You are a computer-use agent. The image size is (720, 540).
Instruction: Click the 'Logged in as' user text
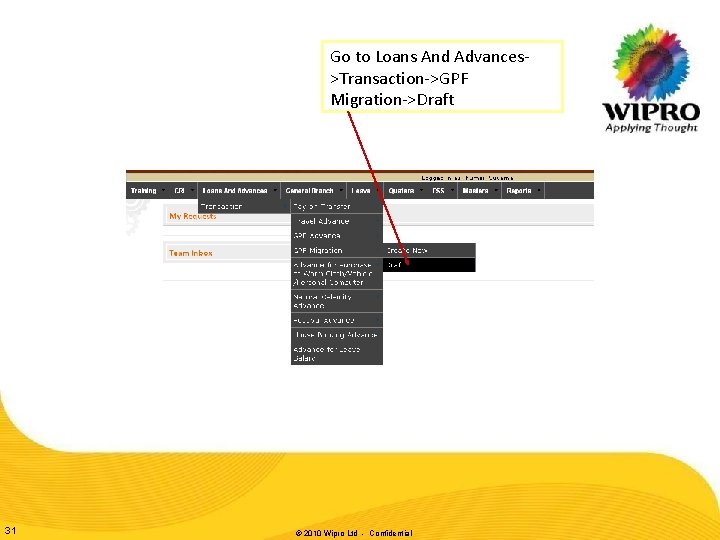tap(467, 178)
